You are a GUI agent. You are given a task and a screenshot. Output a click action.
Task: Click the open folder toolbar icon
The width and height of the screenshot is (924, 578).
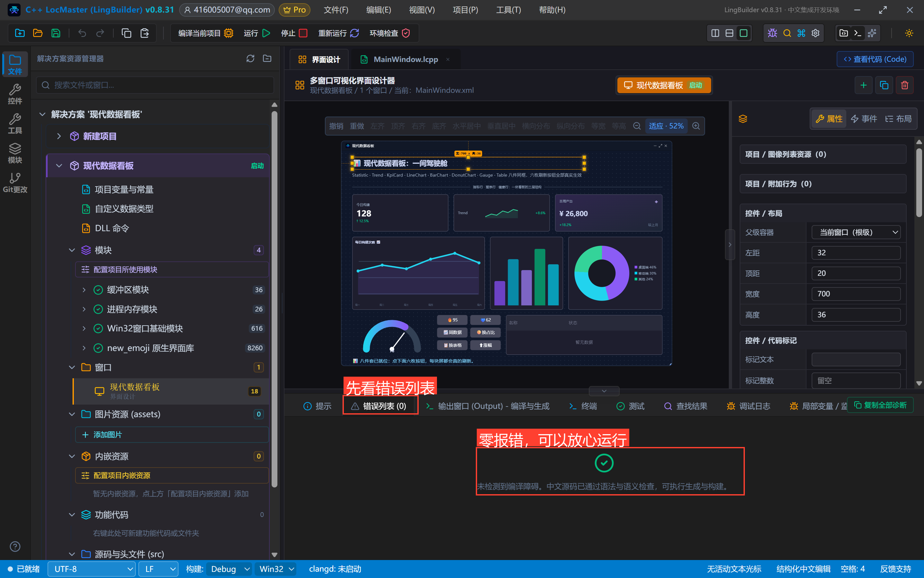(38, 33)
